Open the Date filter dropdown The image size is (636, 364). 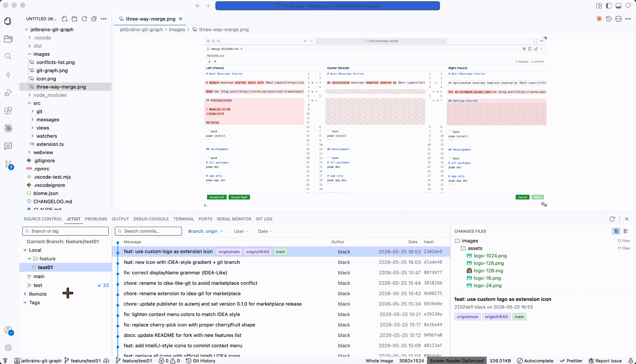(264, 231)
